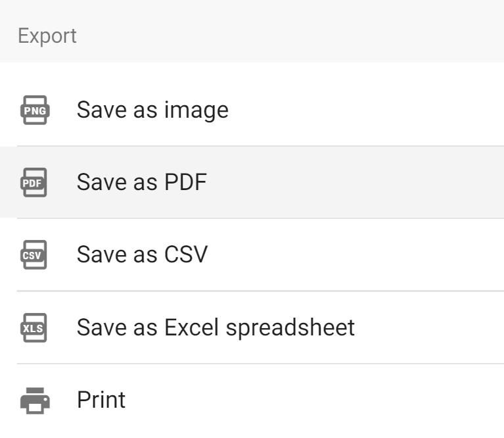This screenshot has height=438, width=504.
Task: Click the 'CSV' text in Save as CSV
Action: click(186, 255)
